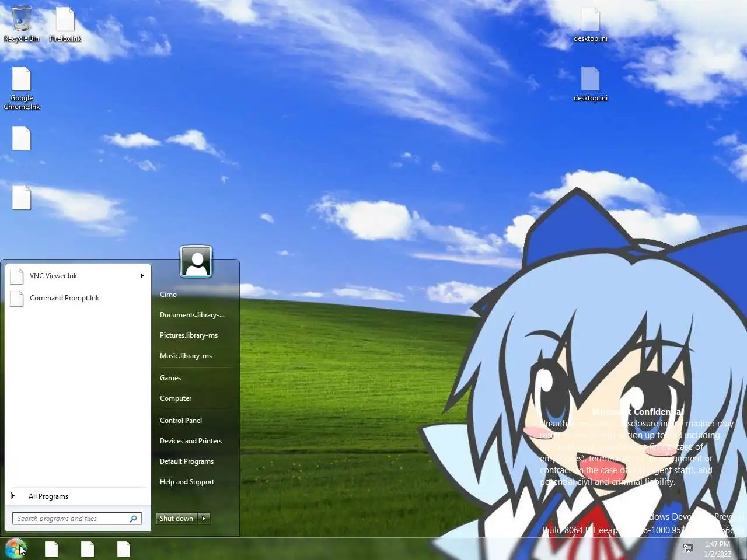Click the Command Prompt.lnk icon in the Start menu
The width and height of the screenshot is (747, 560).
[18, 298]
